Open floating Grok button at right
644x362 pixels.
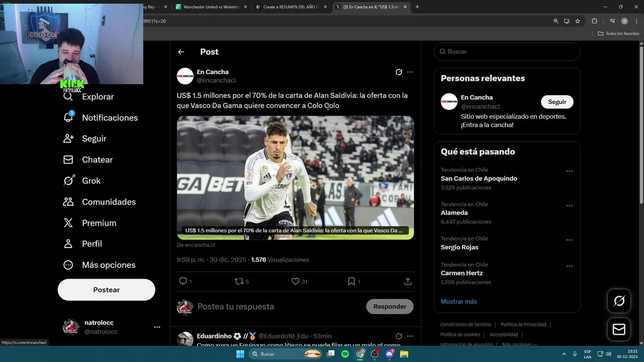(x=619, y=301)
